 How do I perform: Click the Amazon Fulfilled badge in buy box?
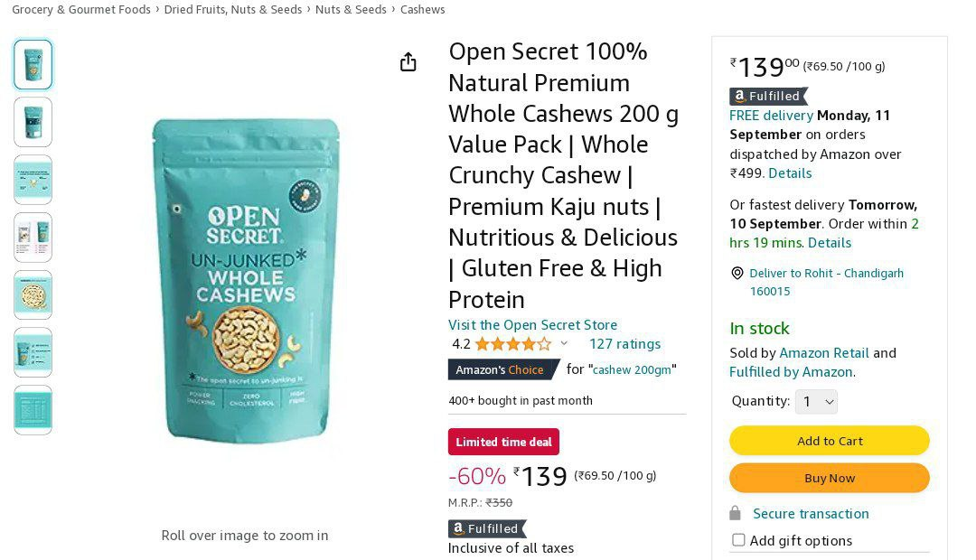(768, 96)
